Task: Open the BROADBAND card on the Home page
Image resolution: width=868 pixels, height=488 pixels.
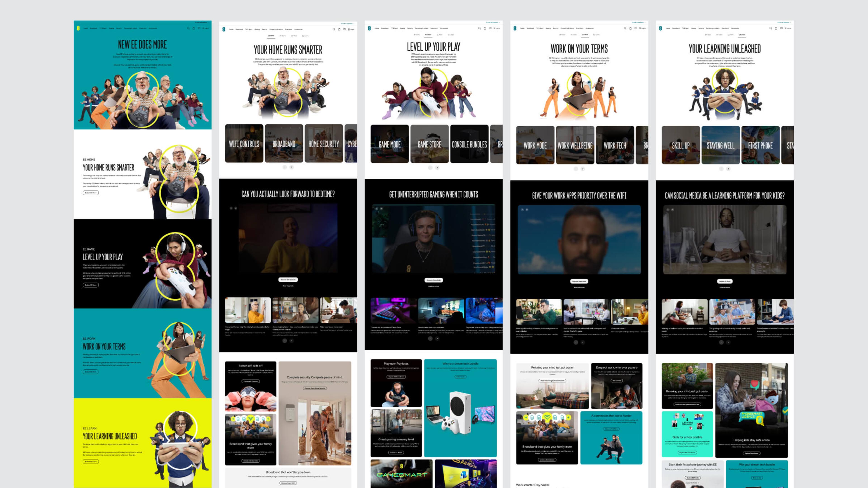Action: [284, 143]
